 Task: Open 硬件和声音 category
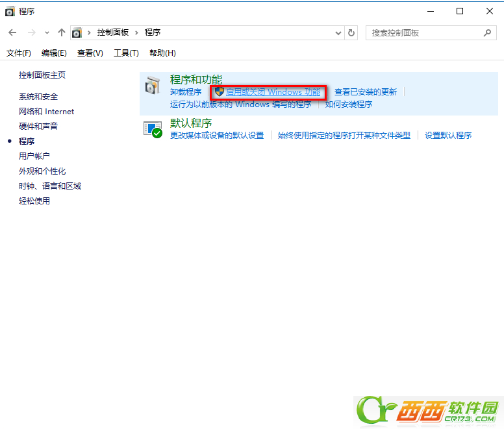tap(38, 126)
